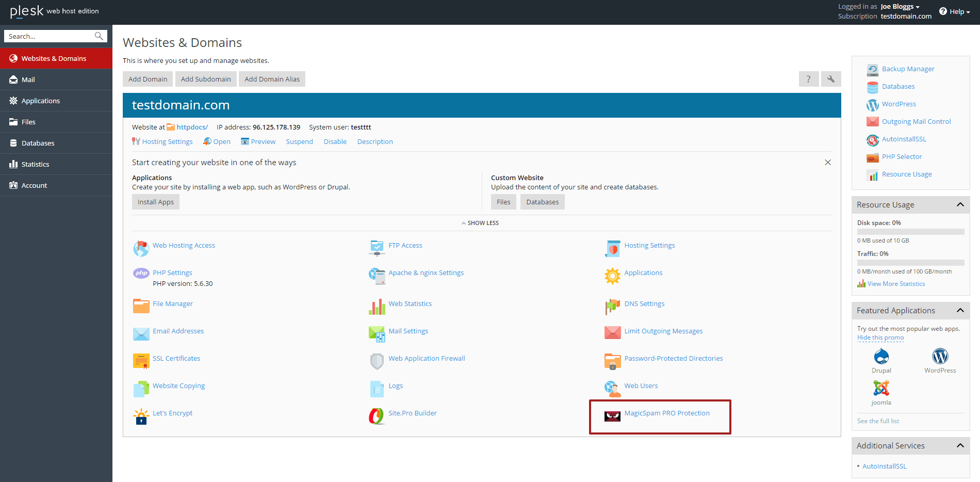Open the Web Application Firewall shield icon
The height and width of the screenshot is (482, 980).
377,361
